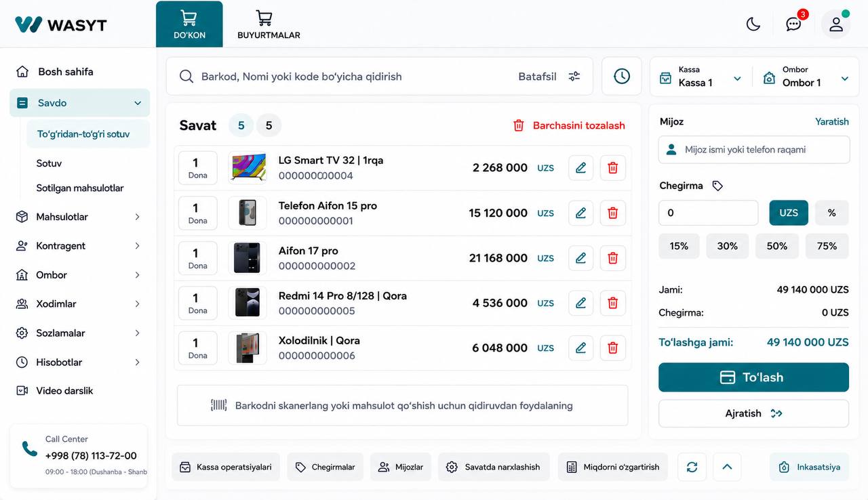Open the Kassa 1 dropdown
The image size is (868, 500).
point(701,77)
